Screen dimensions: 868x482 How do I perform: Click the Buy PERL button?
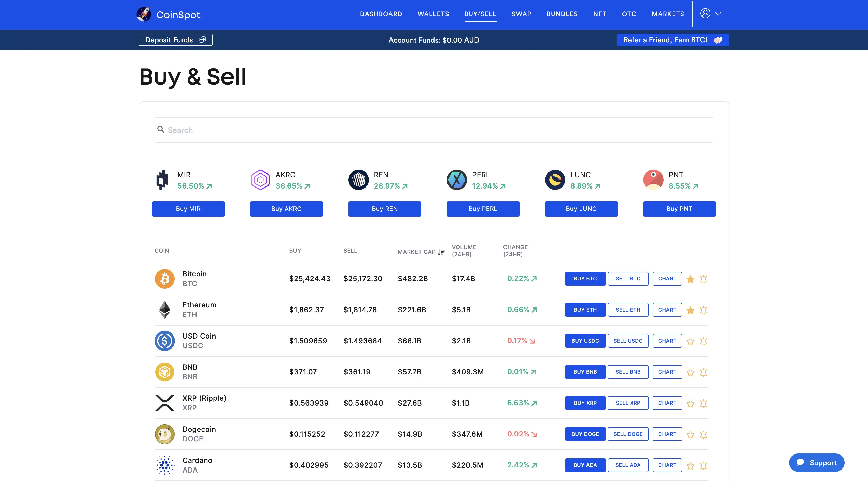483,209
